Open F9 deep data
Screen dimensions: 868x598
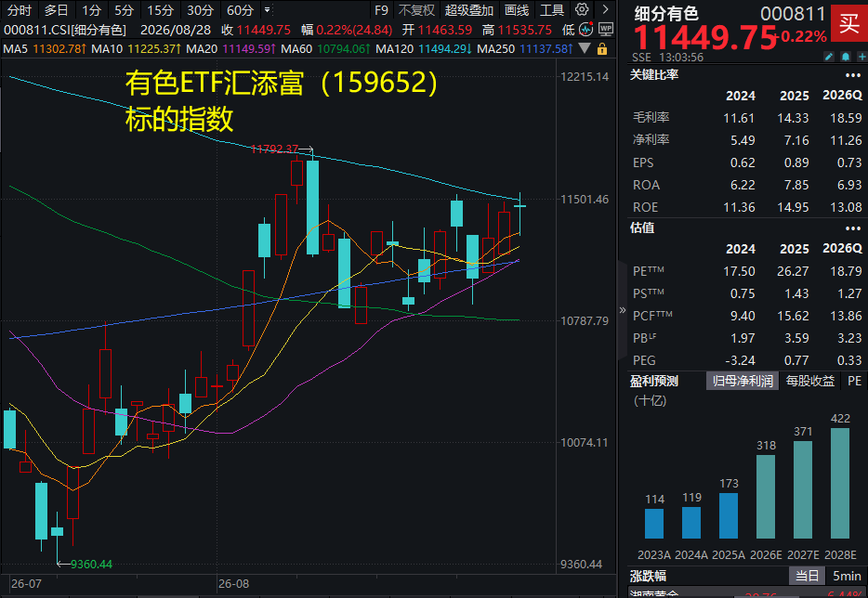[x=381, y=10]
